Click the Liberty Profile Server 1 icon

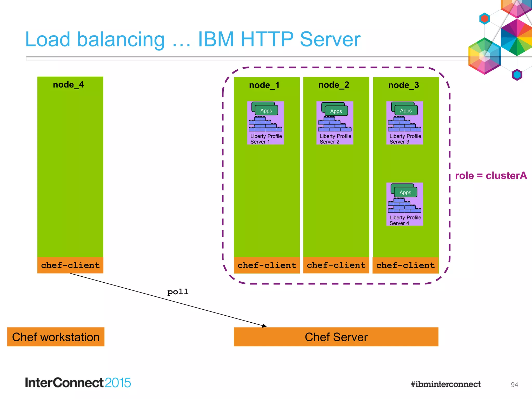pos(265,123)
